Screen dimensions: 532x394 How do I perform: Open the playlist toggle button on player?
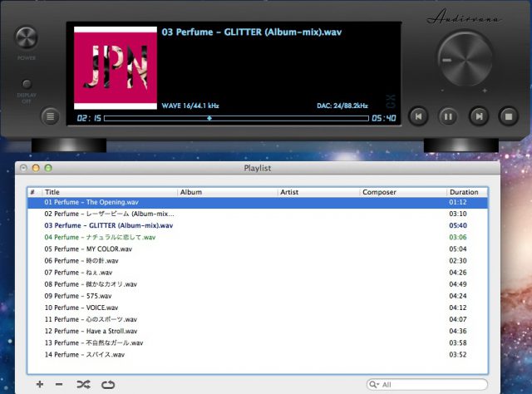coord(50,116)
